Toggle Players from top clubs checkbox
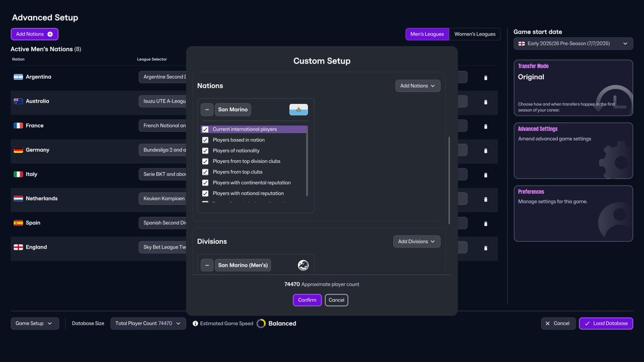Viewport: 644px width, 362px height. tap(205, 172)
